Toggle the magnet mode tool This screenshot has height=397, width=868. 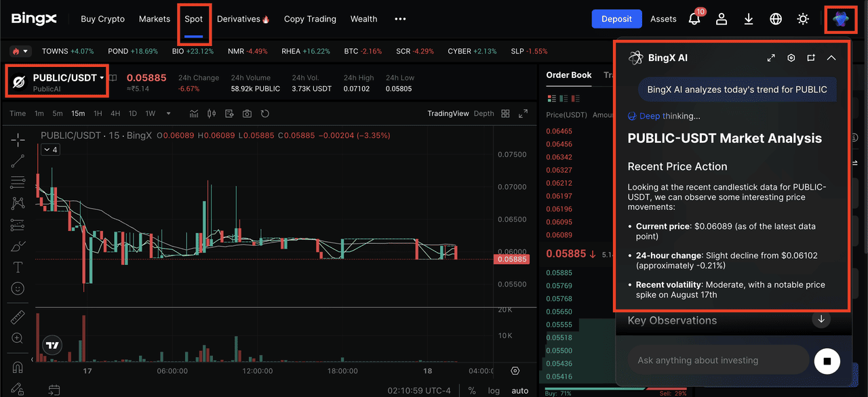pyautogui.click(x=18, y=367)
